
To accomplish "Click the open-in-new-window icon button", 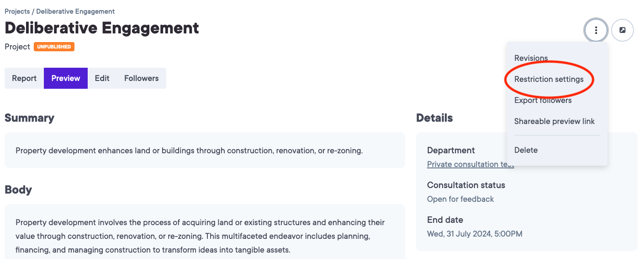I will tap(622, 31).
